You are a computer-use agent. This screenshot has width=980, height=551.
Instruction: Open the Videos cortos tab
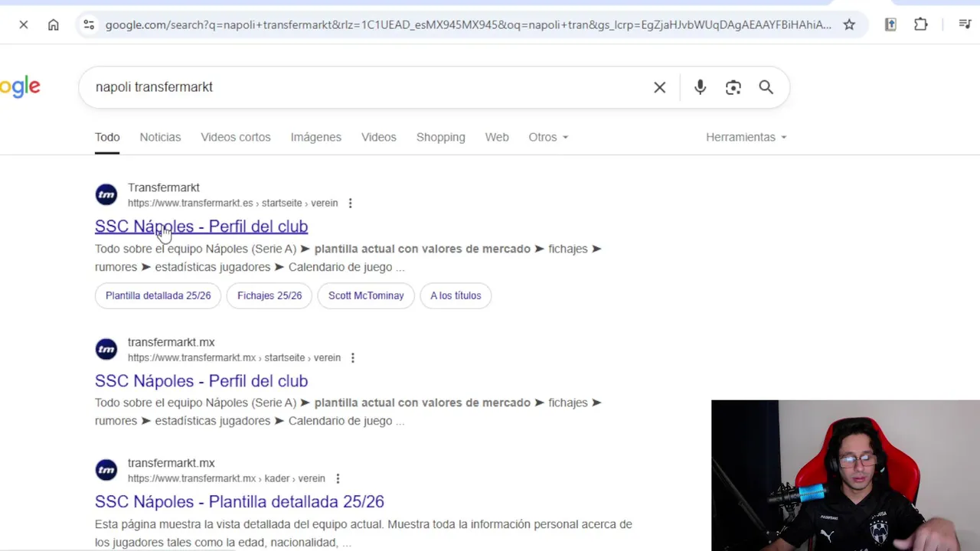click(236, 137)
